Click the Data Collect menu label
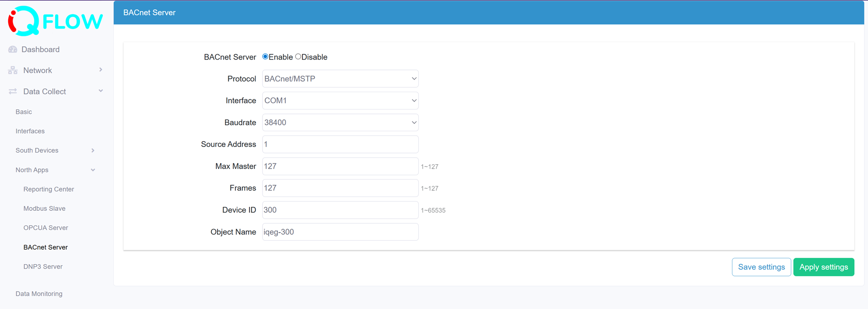Image resolution: width=868 pixels, height=309 pixels. (45, 91)
